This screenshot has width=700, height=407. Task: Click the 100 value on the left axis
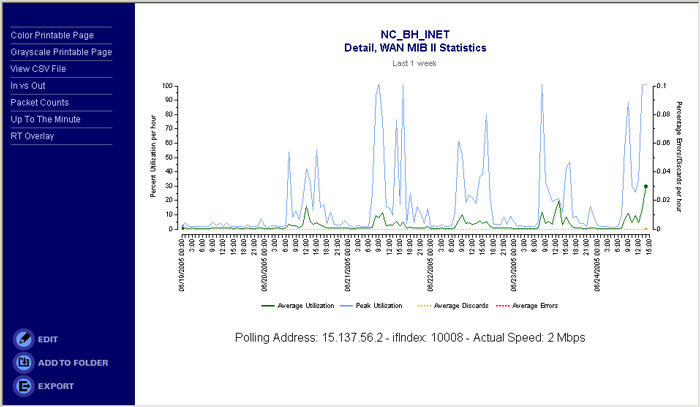click(x=167, y=86)
